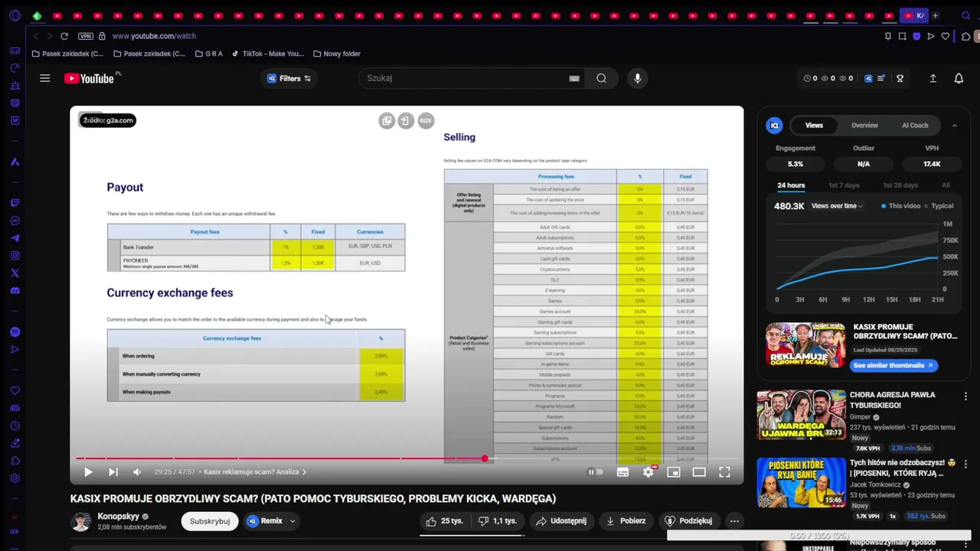Enable the miniplayer
This screenshot has width=980, height=551.
click(674, 472)
